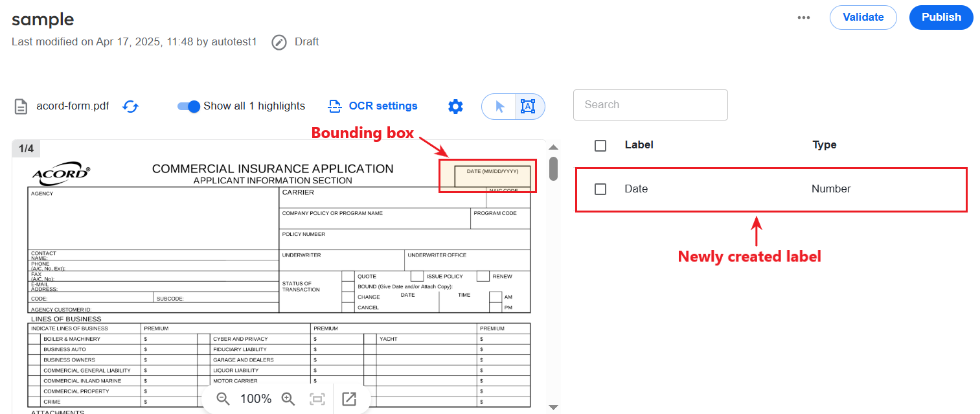Click the Search input field
The image size is (980, 414).
[x=650, y=105]
